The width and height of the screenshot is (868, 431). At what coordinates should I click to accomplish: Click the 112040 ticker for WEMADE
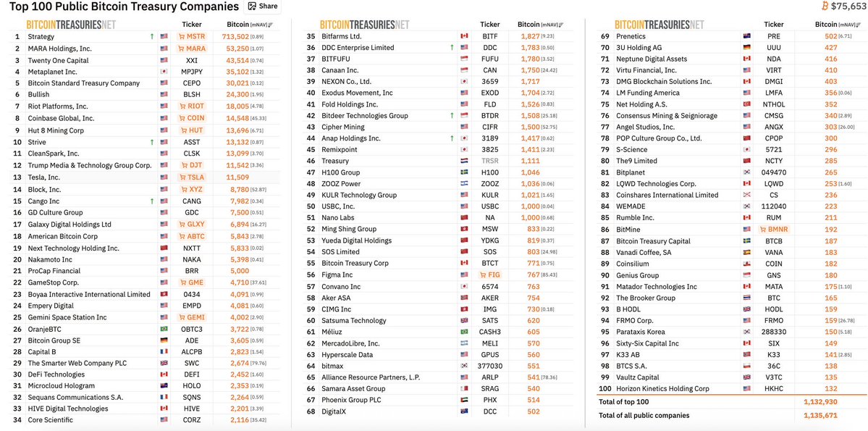(x=774, y=206)
